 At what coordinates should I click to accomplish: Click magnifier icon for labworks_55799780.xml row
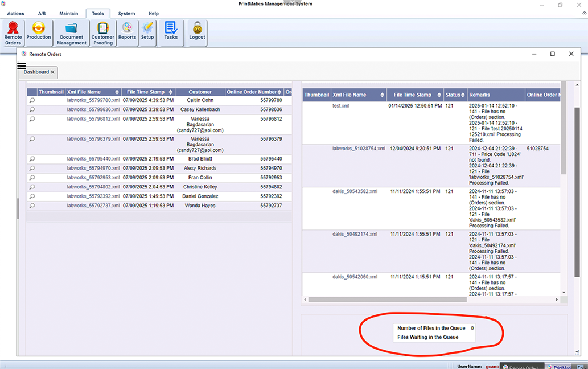coord(32,100)
